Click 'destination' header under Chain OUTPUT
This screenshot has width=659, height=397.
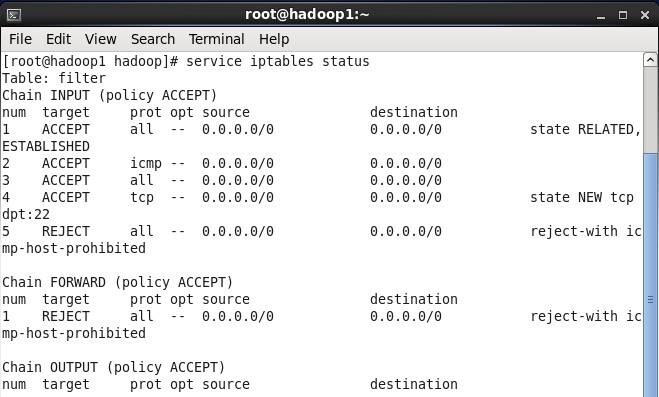[x=414, y=384]
